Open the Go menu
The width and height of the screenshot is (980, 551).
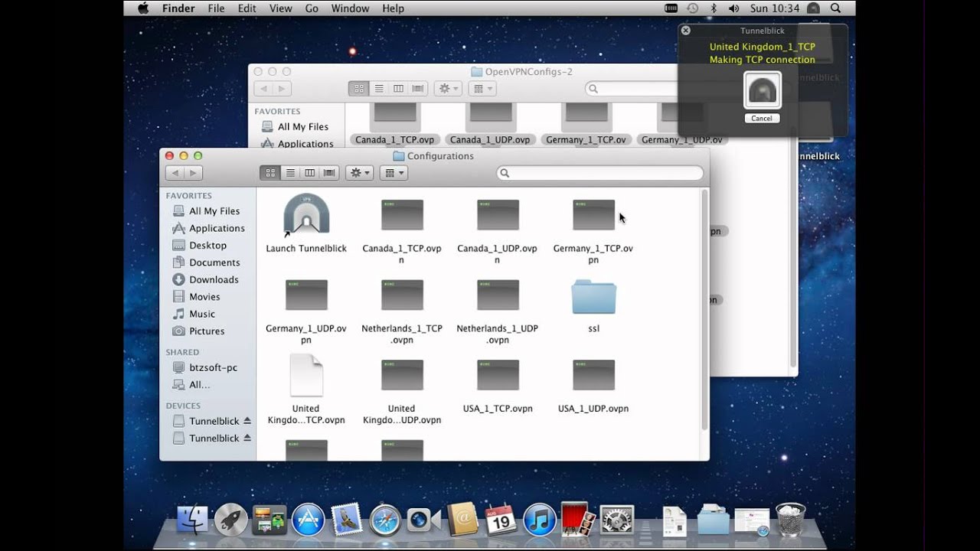(x=312, y=8)
